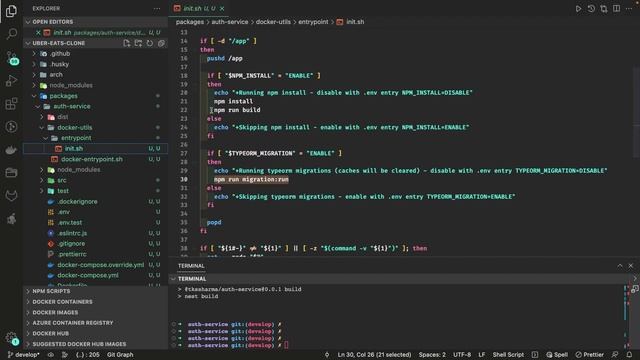
Task: Open Explorer panel more actions ellipsis
Action: [x=157, y=9]
